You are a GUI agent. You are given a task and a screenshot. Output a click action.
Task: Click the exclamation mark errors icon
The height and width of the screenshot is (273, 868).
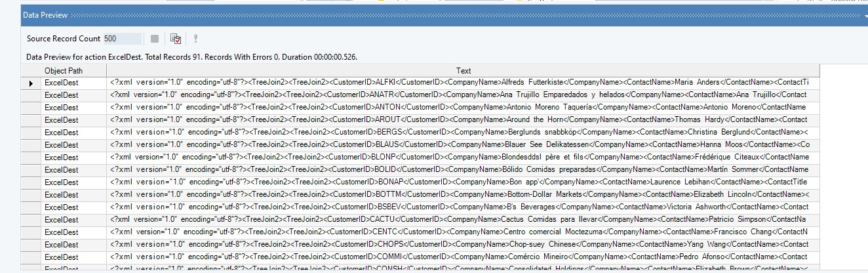coord(195,39)
